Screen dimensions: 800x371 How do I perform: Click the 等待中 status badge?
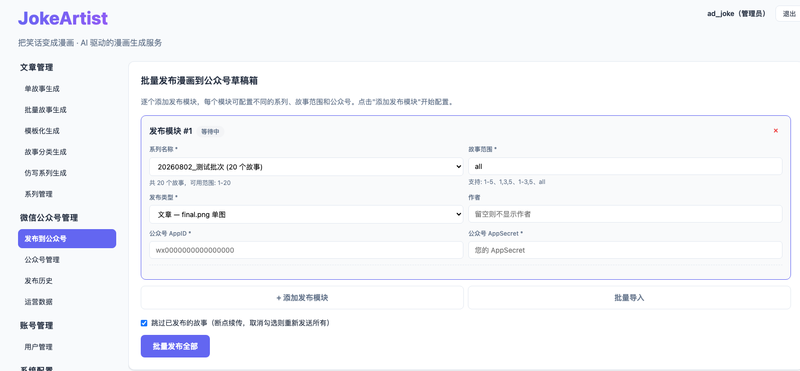210,132
